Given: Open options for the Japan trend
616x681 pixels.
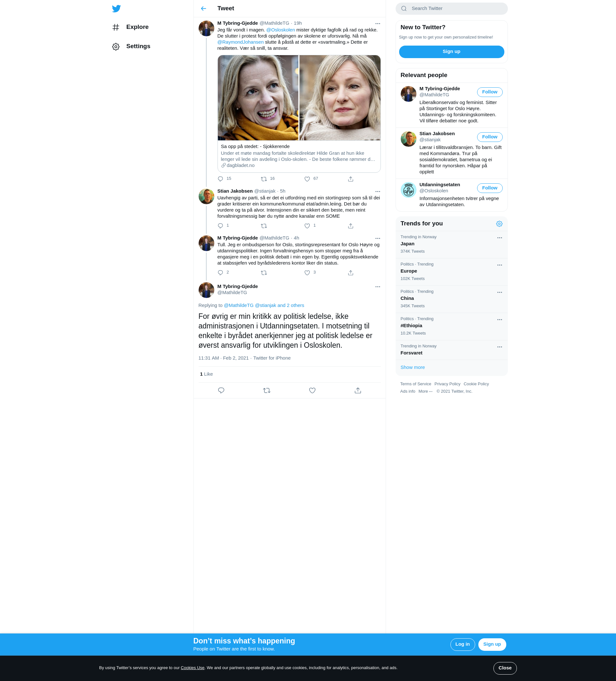Looking at the screenshot, I should [499, 238].
